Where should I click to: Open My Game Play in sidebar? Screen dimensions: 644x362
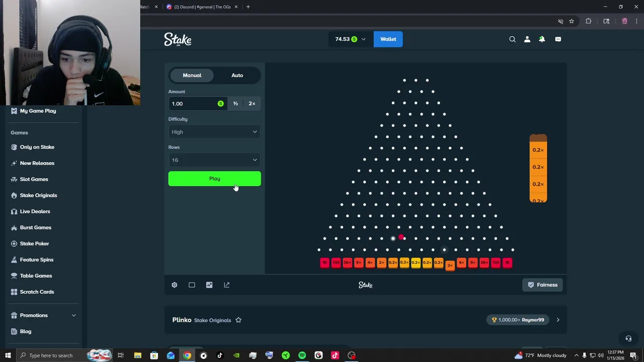[x=38, y=111]
